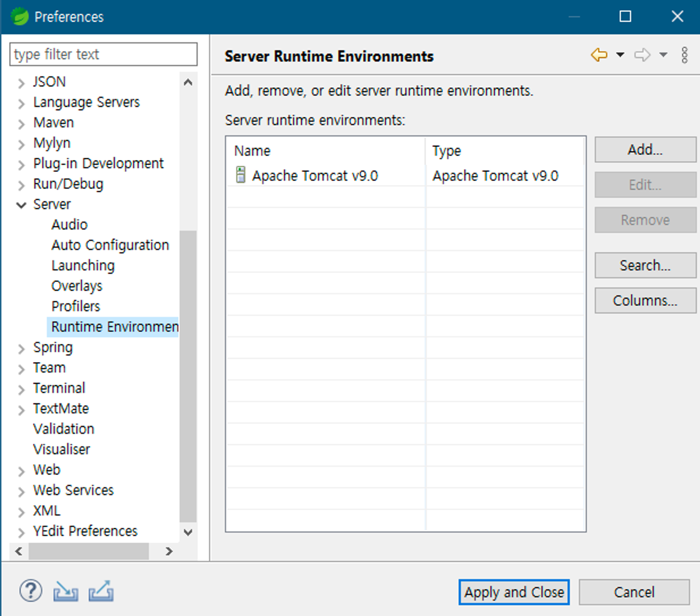This screenshot has height=616, width=700.
Task: Open the Validation preferences page
Action: (64, 429)
